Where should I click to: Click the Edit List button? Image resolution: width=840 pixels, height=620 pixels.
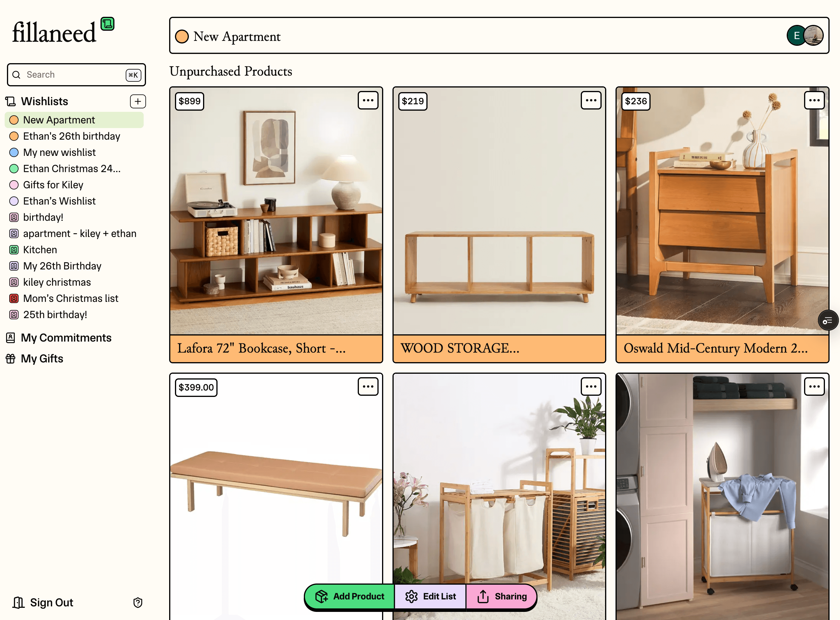430,596
